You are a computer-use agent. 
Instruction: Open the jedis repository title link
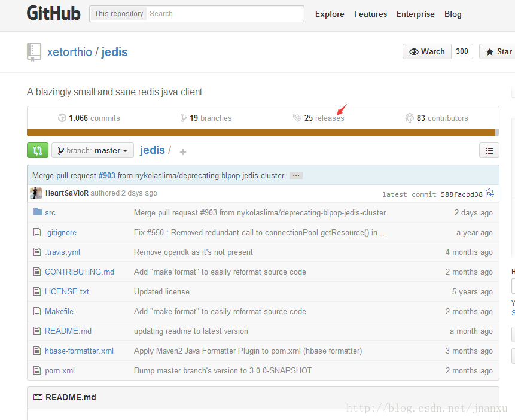pyautogui.click(x=115, y=52)
